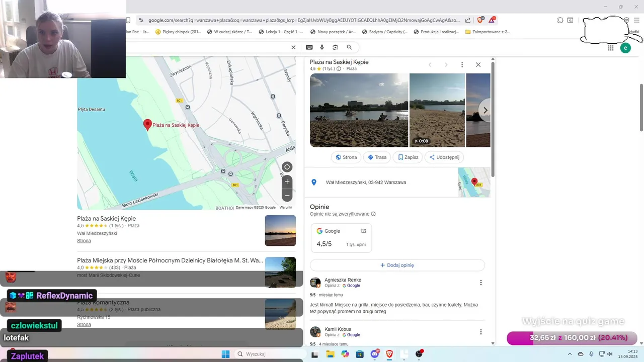Click the red Plaża na Saskiej Kępie pin
Screen dimensions: 644x362
(147, 125)
